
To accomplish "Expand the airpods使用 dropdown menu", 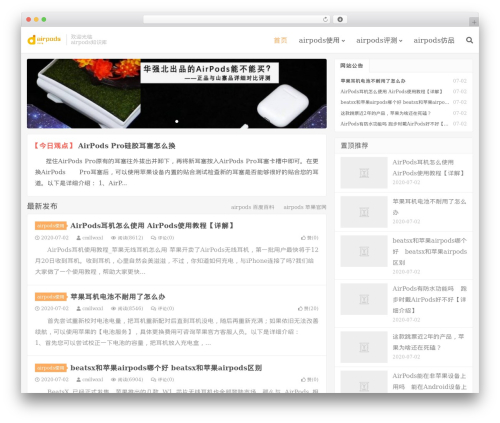I will tap(322, 40).
